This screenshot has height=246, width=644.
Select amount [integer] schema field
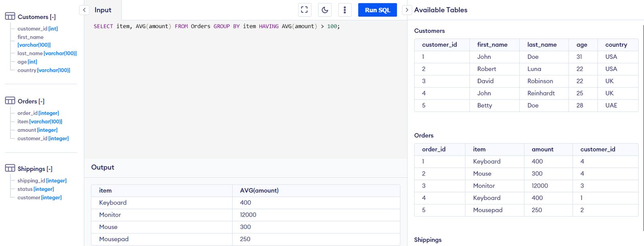coord(37,130)
